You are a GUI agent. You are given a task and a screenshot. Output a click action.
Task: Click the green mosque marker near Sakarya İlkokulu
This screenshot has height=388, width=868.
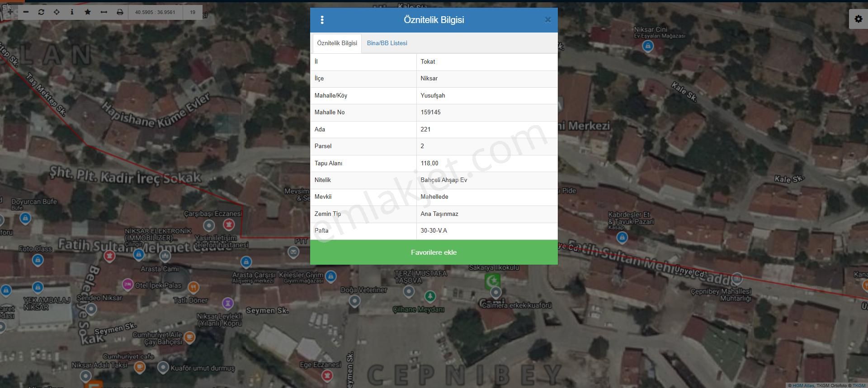[492, 281]
